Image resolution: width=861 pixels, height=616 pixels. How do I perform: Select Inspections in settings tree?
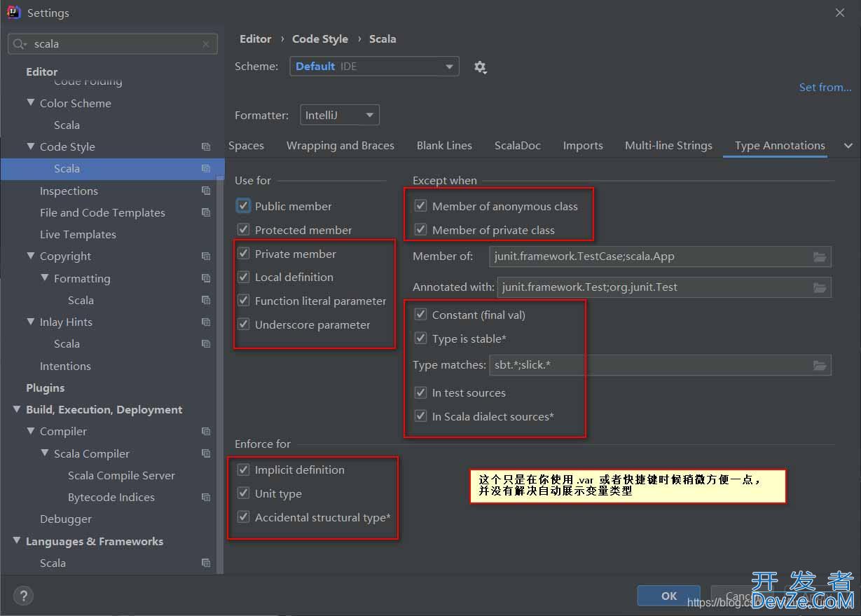coord(69,191)
